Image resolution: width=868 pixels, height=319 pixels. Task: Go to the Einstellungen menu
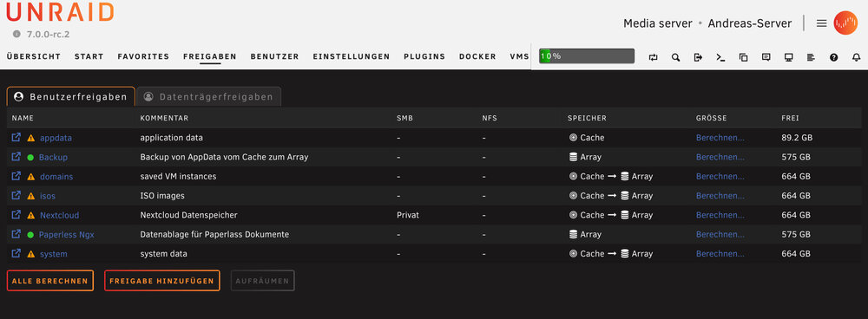[x=351, y=56]
